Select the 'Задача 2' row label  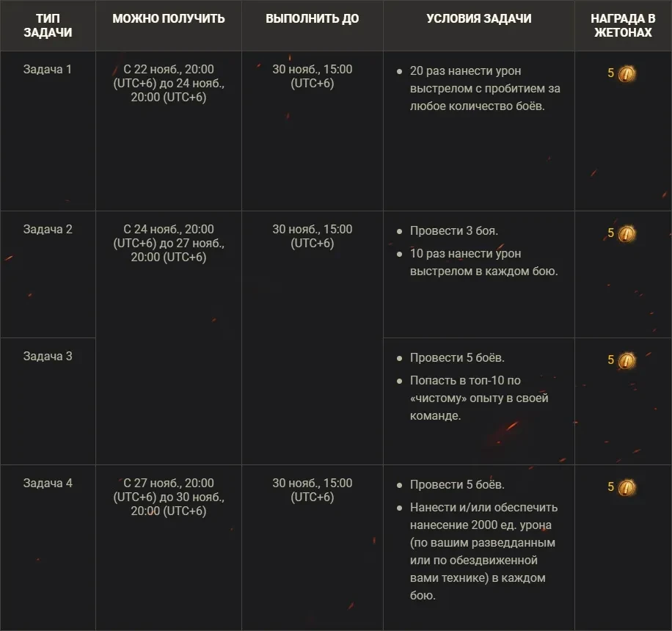[x=48, y=230]
